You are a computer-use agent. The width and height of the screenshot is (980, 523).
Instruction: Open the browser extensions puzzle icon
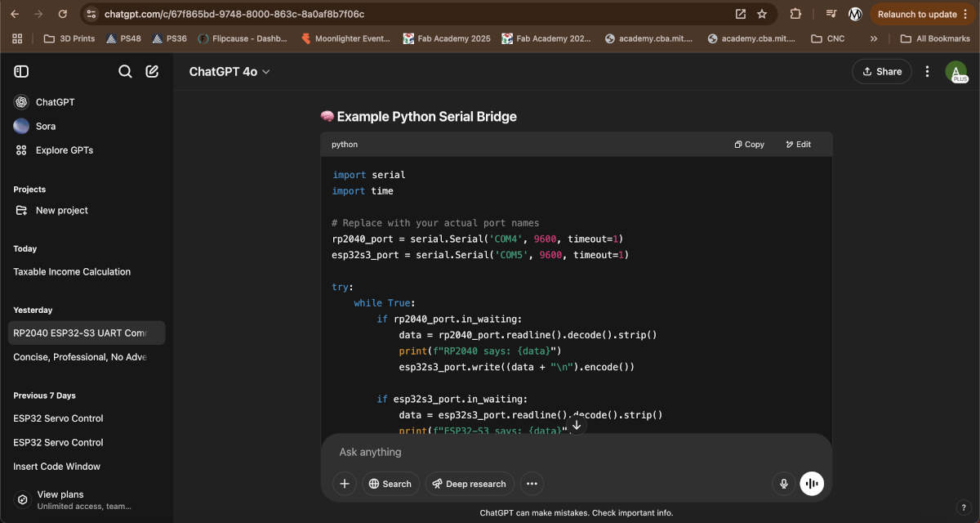point(795,14)
